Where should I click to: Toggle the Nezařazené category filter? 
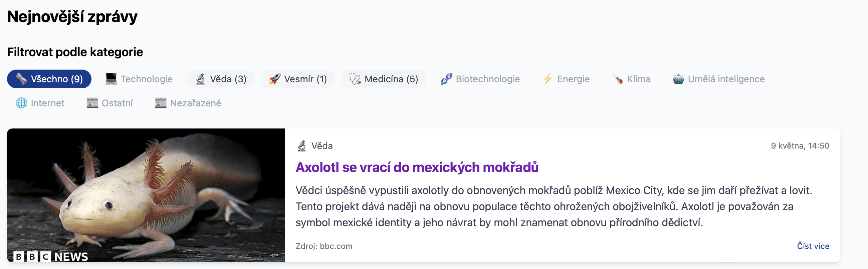[188, 103]
